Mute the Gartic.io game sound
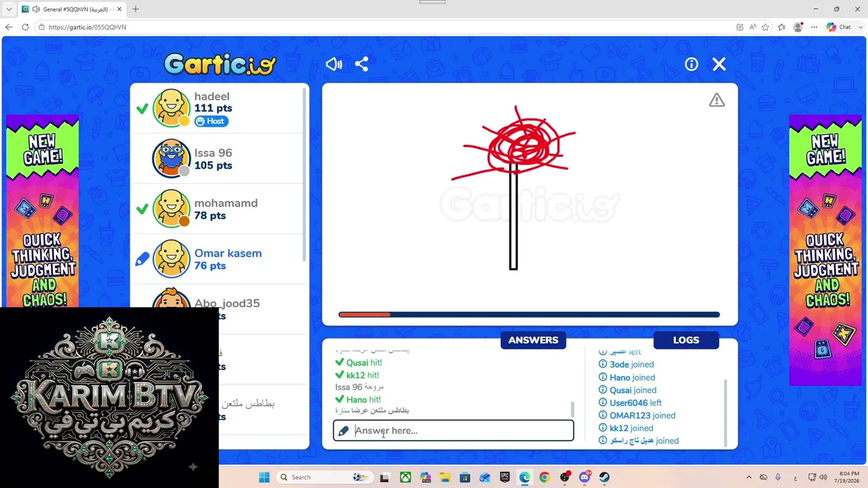The width and height of the screenshot is (868, 488). pyautogui.click(x=334, y=64)
